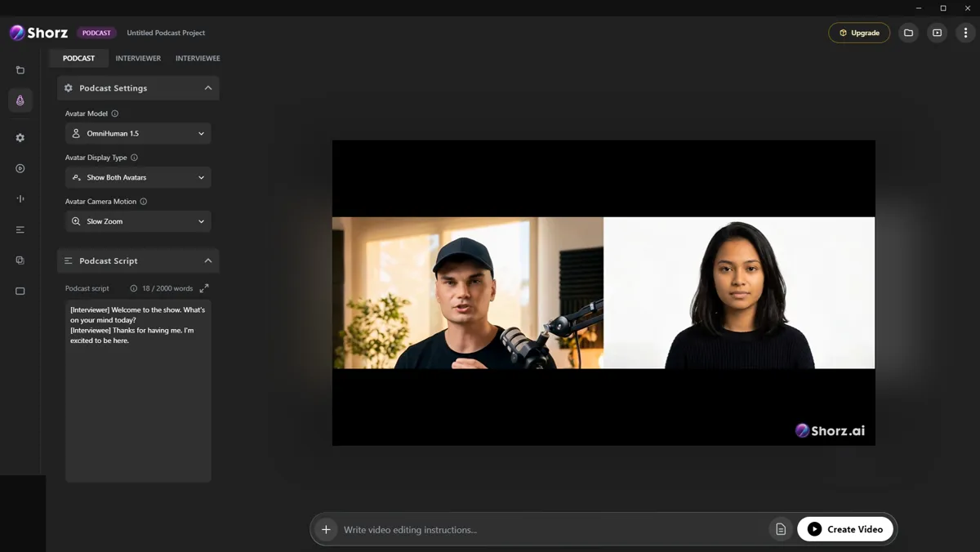Click the Untitled Podcast Project title
The height and width of the screenshot is (552, 980).
(x=166, y=33)
